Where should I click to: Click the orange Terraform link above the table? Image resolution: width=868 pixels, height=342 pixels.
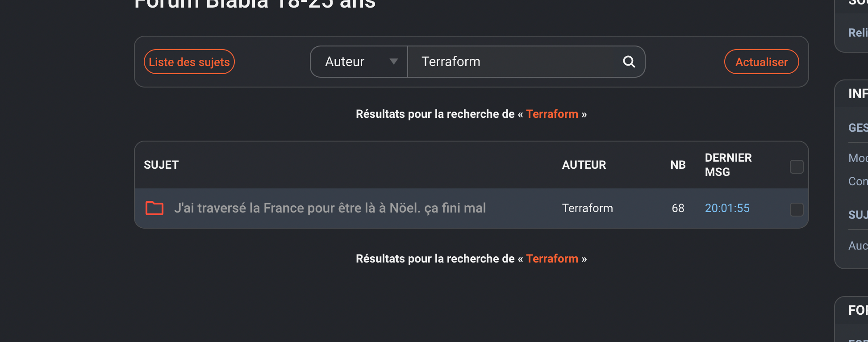[x=552, y=114]
